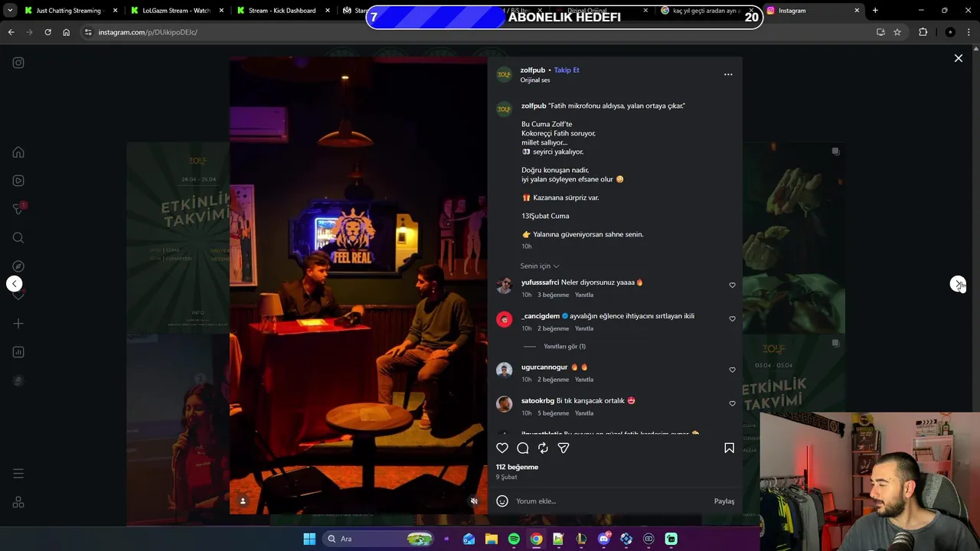Screen dimensions: 980x551
Task: Expand the Senin için comment filter
Action: coord(540,266)
